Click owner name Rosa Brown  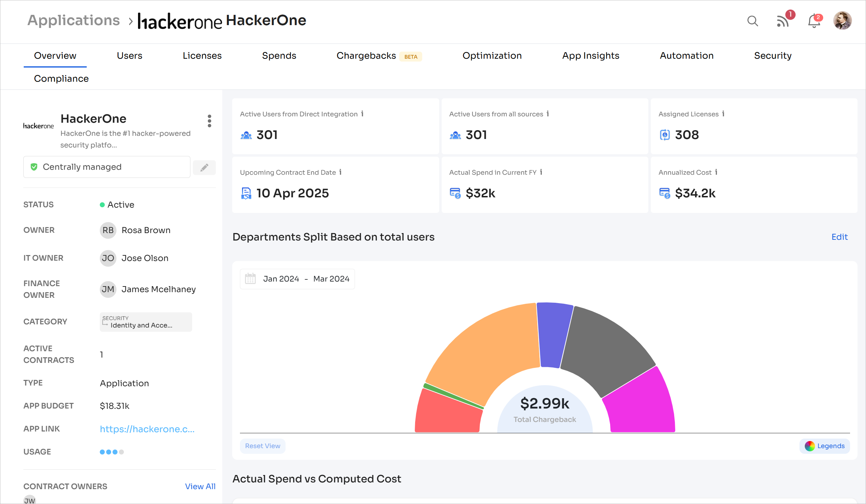(x=146, y=230)
